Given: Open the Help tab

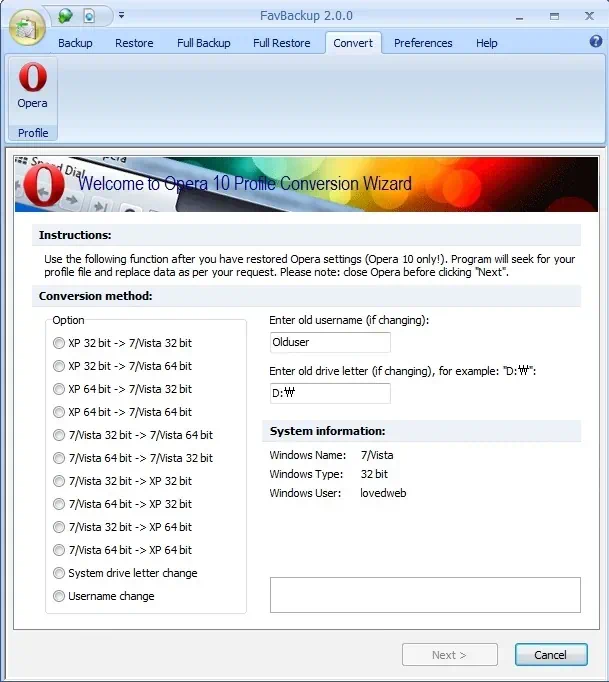Looking at the screenshot, I should click(x=487, y=43).
